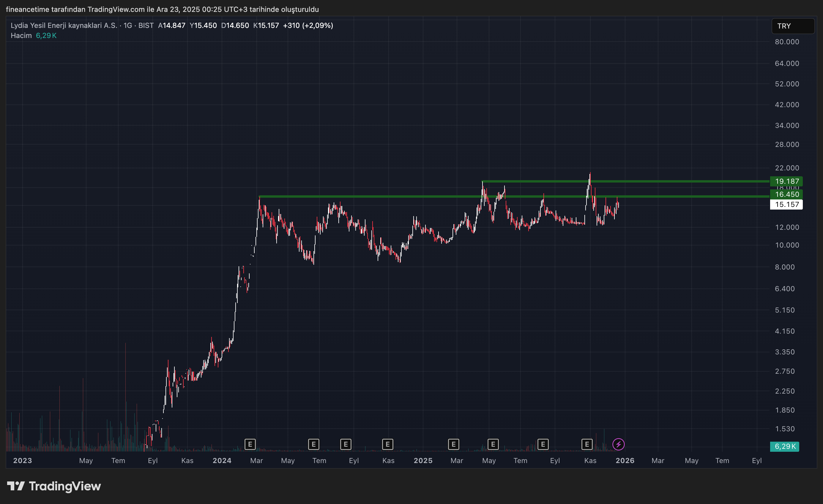
Task: Click the E marker before Mar 2025
Action: [x=453, y=444]
